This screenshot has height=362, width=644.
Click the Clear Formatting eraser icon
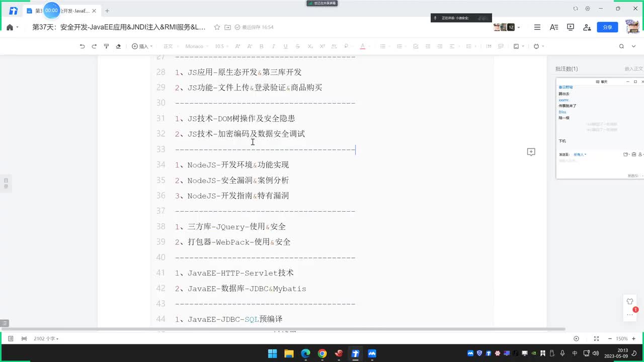coord(118,46)
